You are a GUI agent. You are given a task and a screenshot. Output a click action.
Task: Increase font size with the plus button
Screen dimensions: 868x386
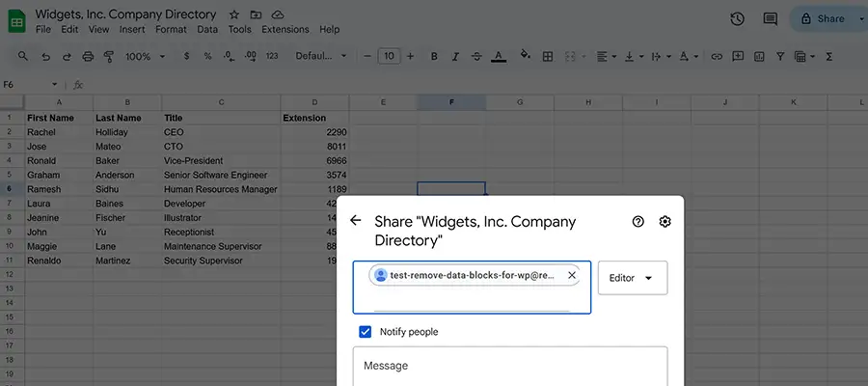[410, 56]
